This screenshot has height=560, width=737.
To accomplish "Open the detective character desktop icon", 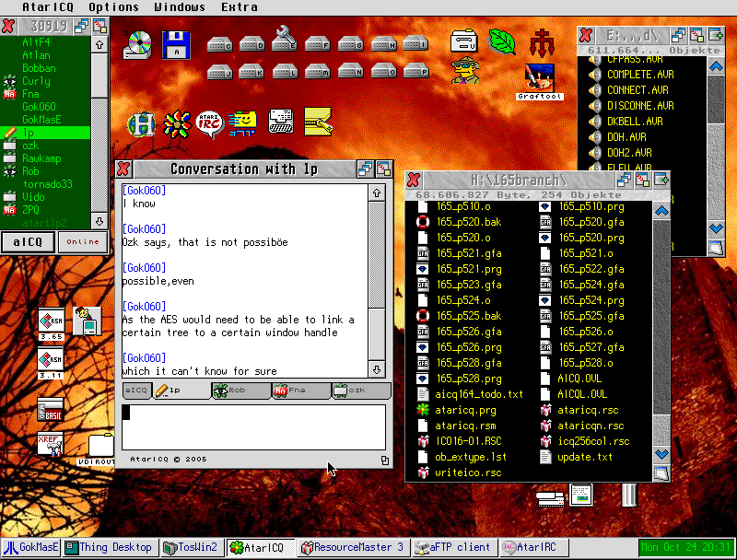I will point(465,71).
